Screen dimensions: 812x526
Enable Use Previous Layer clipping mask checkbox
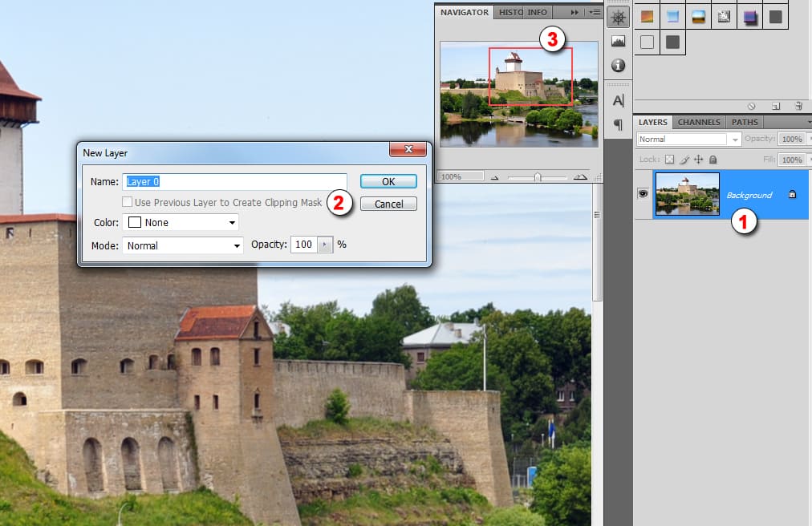tap(127, 203)
